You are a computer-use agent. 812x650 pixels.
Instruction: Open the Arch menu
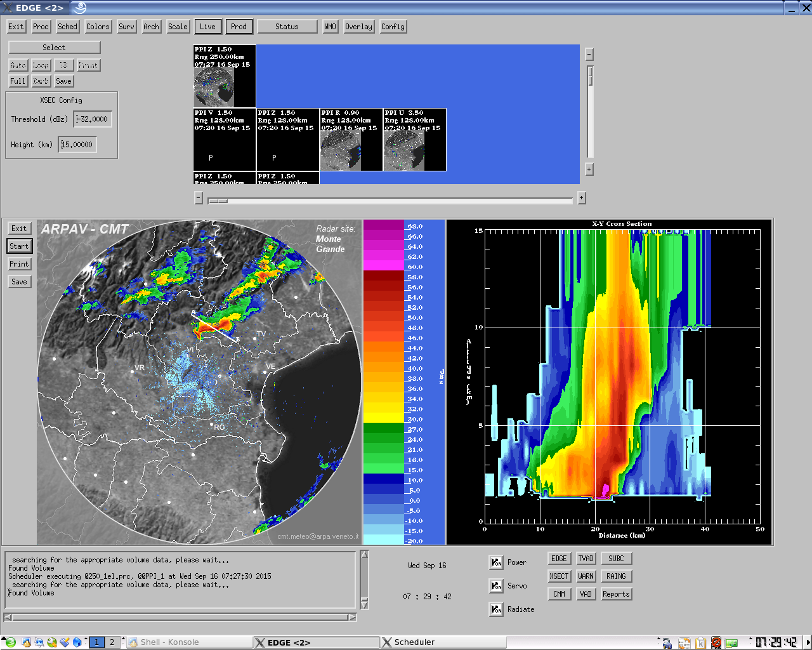tap(151, 27)
